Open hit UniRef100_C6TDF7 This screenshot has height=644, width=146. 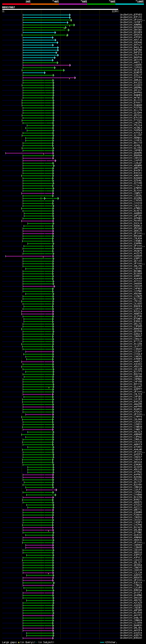131,22
